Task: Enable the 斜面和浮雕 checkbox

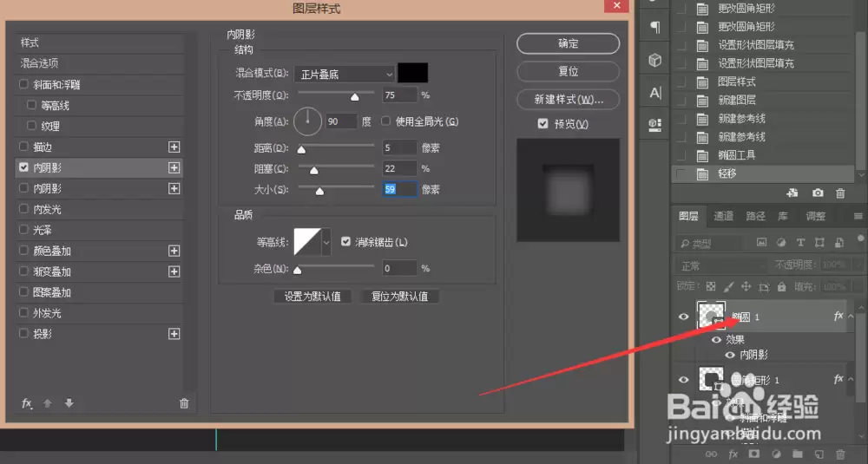Action: 23,85
